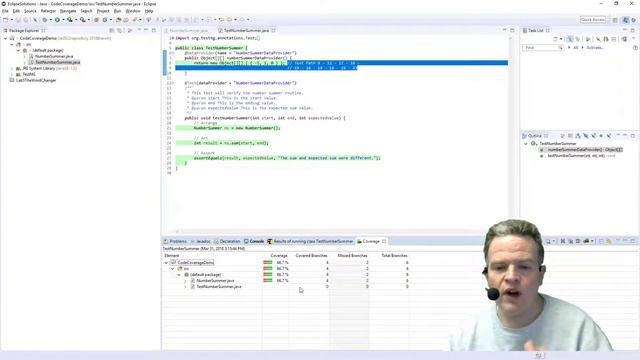This screenshot has height=360, width=640.
Task: Collapse TestNumberSummer class in Outline
Action: click(x=526, y=144)
